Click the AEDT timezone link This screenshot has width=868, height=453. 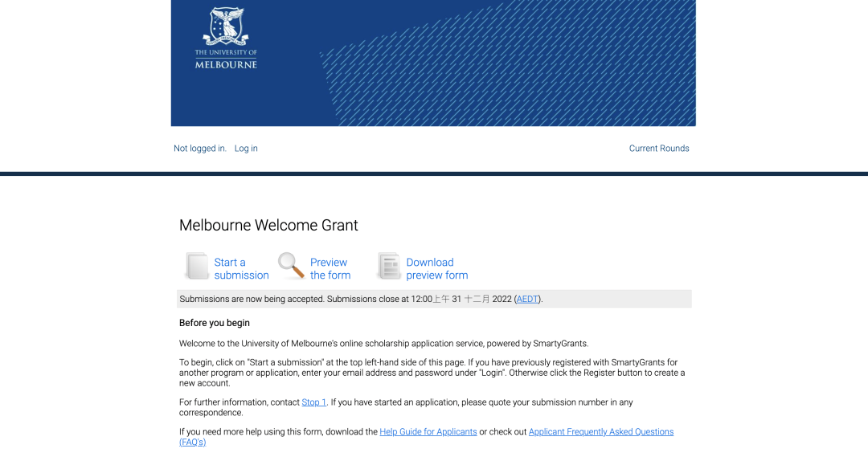tap(527, 300)
